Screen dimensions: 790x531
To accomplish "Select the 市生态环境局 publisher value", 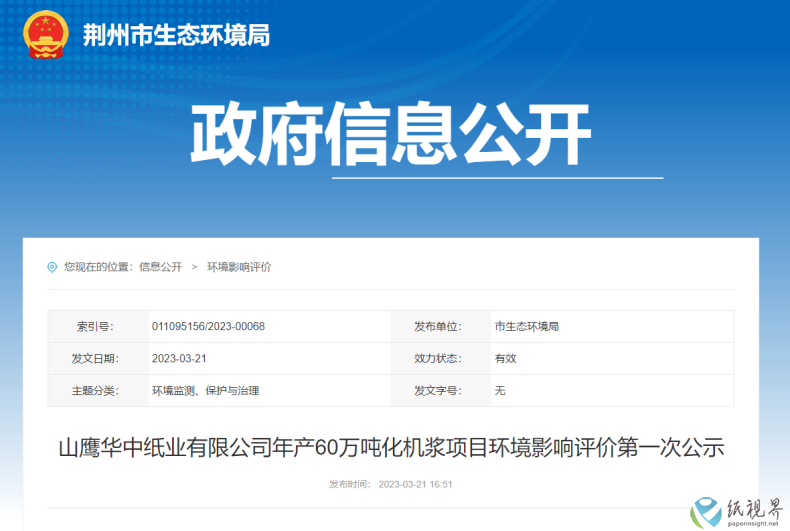I will click(x=526, y=326).
